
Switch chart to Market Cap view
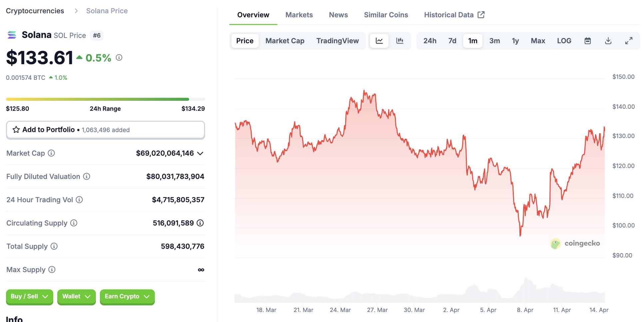pyautogui.click(x=285, y=41)
